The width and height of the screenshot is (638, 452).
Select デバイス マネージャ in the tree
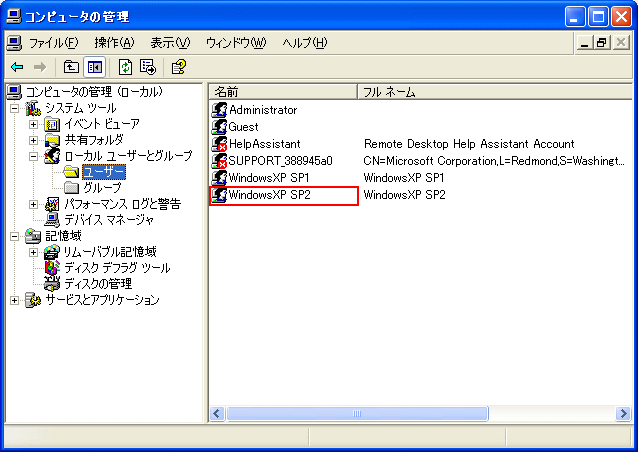point(109,220)
